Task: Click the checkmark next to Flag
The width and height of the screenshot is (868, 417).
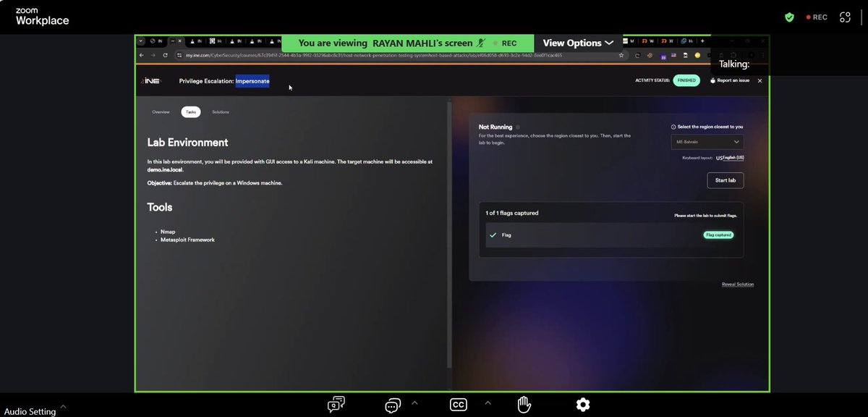Action: pos(493,235)
